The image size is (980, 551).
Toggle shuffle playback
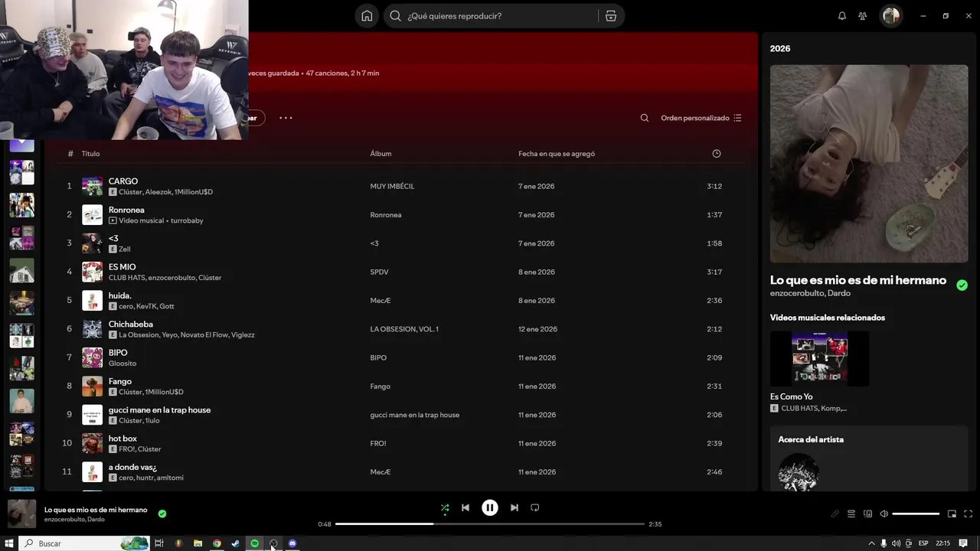445,507
